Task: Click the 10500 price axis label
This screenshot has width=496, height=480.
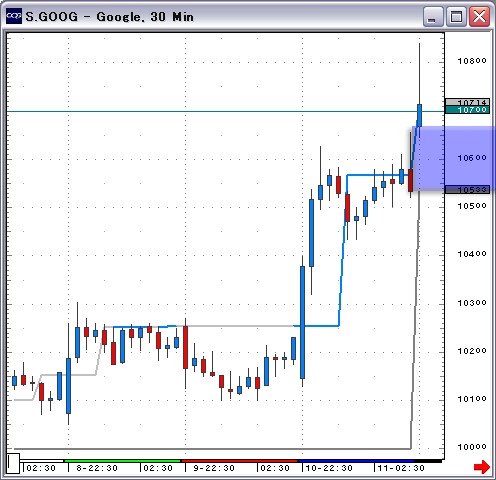Action: [472, 206]
